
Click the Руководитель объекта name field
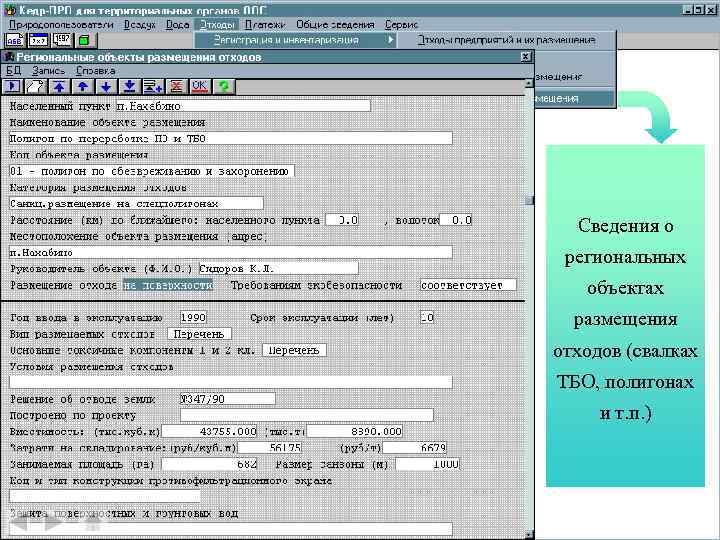coord(278,269)
